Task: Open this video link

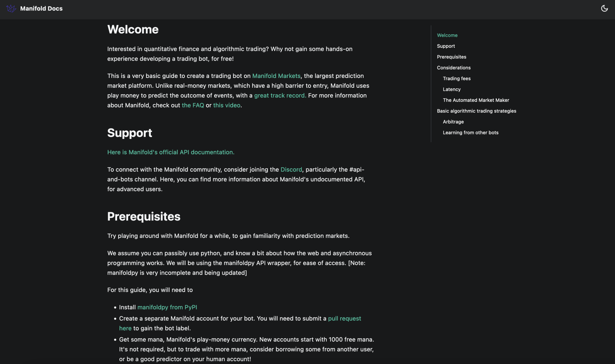Action: [227, 105]
